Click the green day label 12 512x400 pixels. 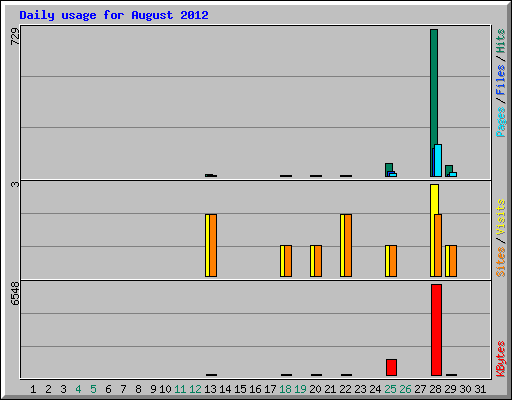[195, 389]
